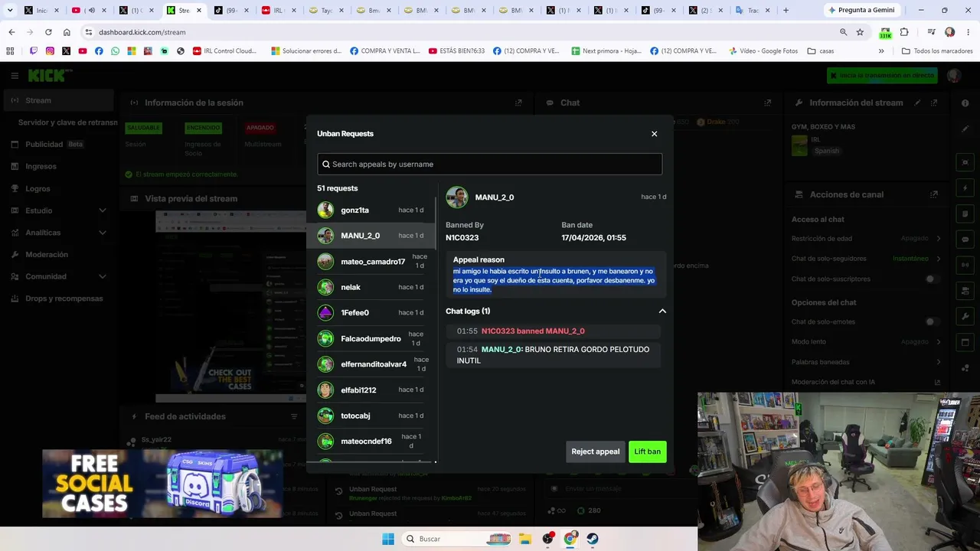Open new browser tab

click(x=786, y=10)
